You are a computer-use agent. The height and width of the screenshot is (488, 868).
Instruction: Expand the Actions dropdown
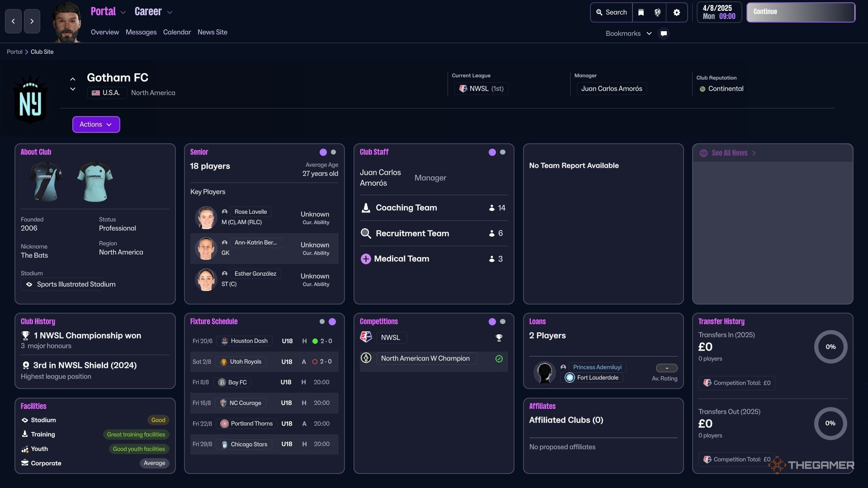tap(96, 124)
